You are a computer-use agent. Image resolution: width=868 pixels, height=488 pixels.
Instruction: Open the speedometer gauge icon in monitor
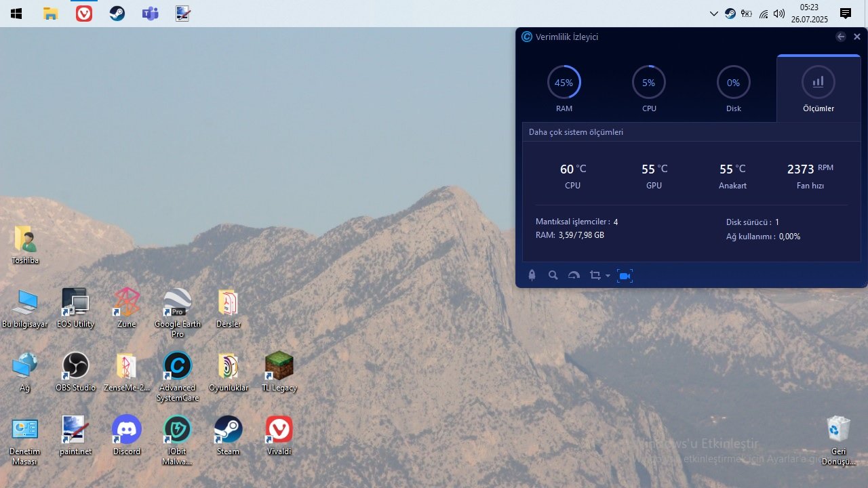coord(574,275)
